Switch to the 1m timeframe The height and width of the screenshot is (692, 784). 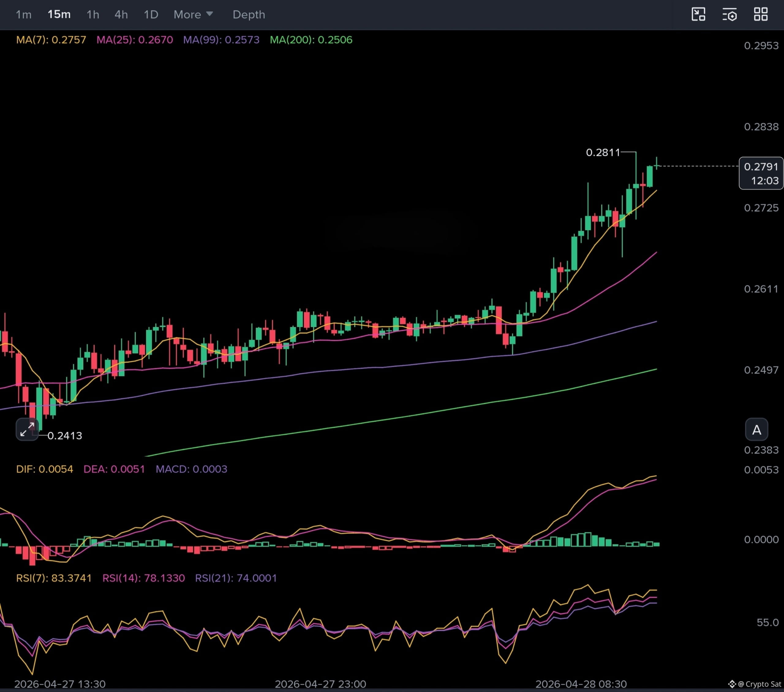tap(23, 15)
